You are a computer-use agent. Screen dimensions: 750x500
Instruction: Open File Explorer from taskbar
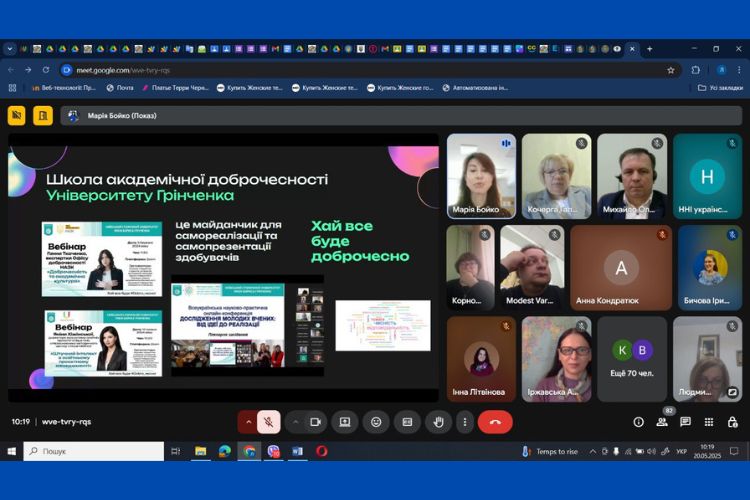click(x=200, y=451)
